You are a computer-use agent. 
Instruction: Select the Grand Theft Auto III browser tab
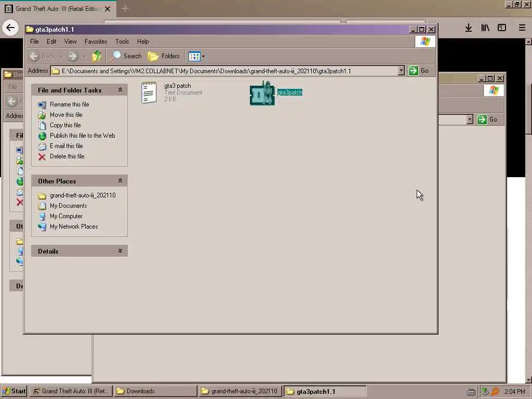[58, 9]
